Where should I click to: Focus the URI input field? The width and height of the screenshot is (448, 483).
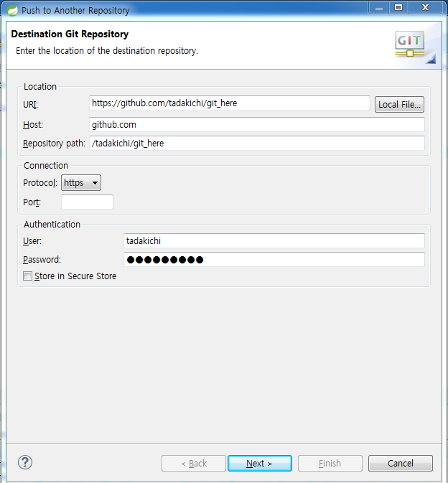click(x=230, y=103)
